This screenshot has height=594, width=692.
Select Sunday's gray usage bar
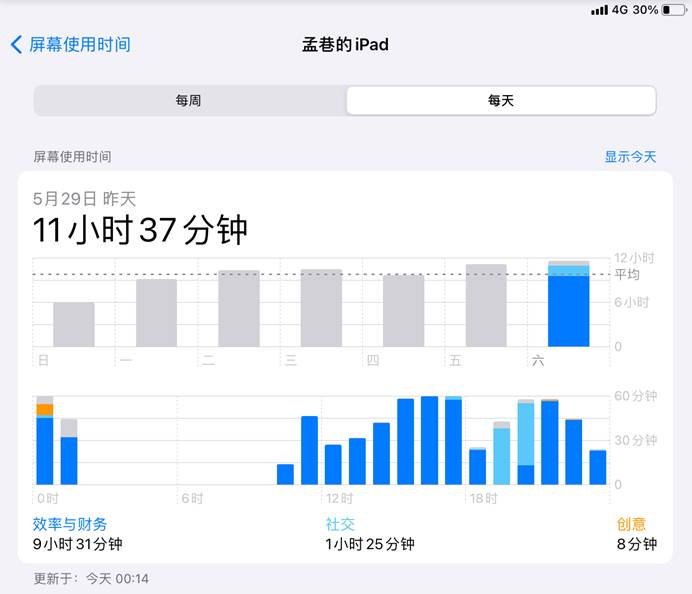pos(74,324)
